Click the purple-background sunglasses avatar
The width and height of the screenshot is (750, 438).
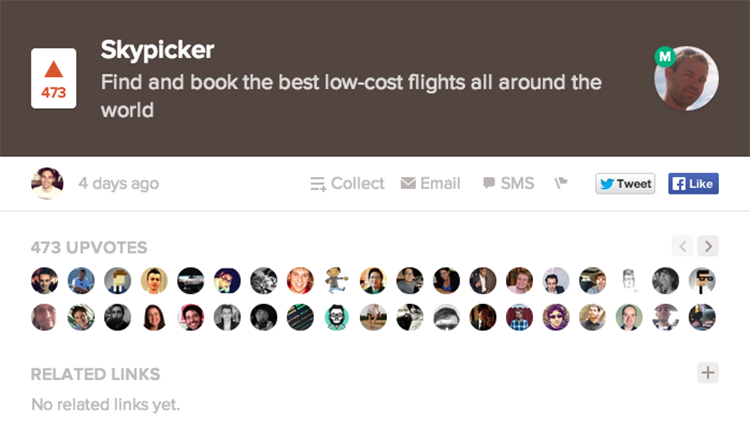coord(556,317)
